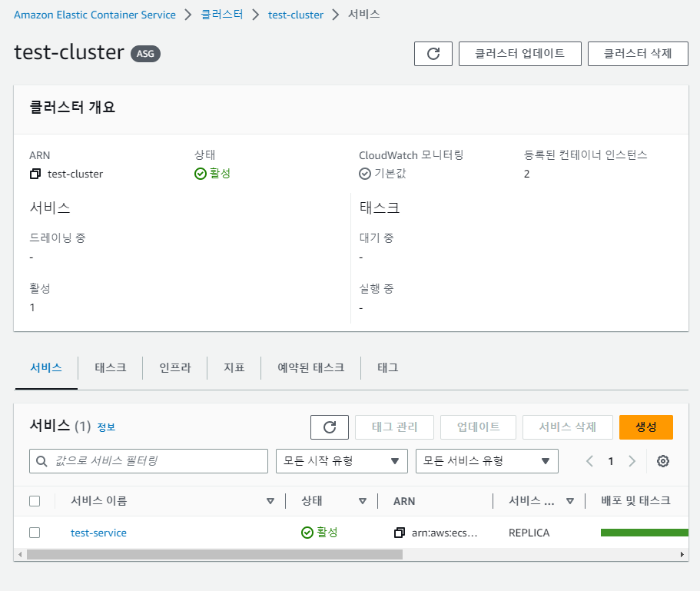Click green deployment progress bar
The height and width of the screenshot is (591, 700).
[644, 533]
